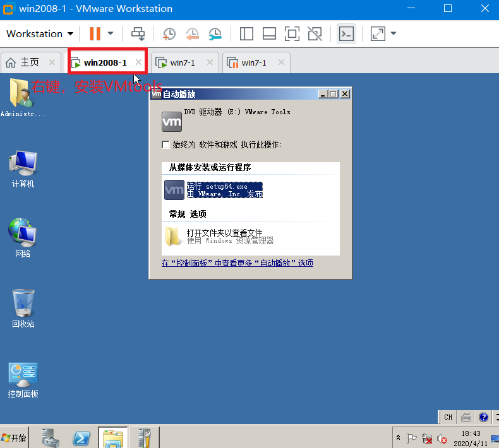Click the CH language bar indicator
The width and height of the screenshot is (499, 448).
click(448, 417)
